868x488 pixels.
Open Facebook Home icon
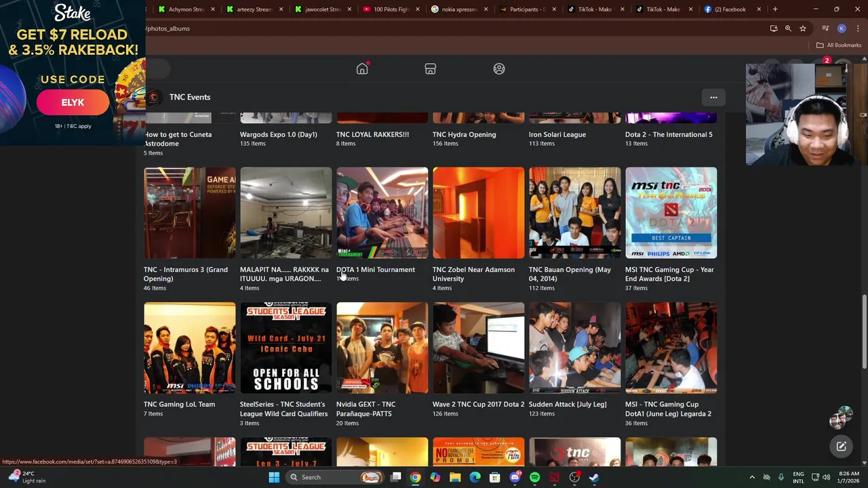pyautogui.click(x=362, y=69)
